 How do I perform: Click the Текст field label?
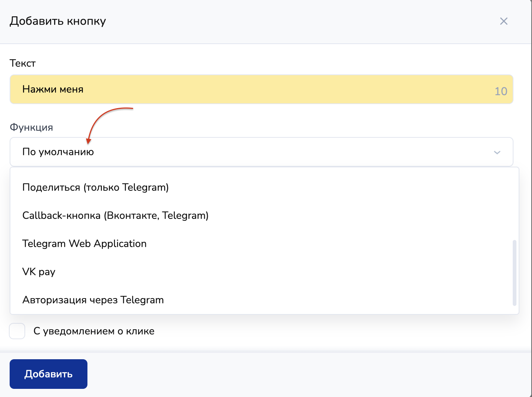23,63
